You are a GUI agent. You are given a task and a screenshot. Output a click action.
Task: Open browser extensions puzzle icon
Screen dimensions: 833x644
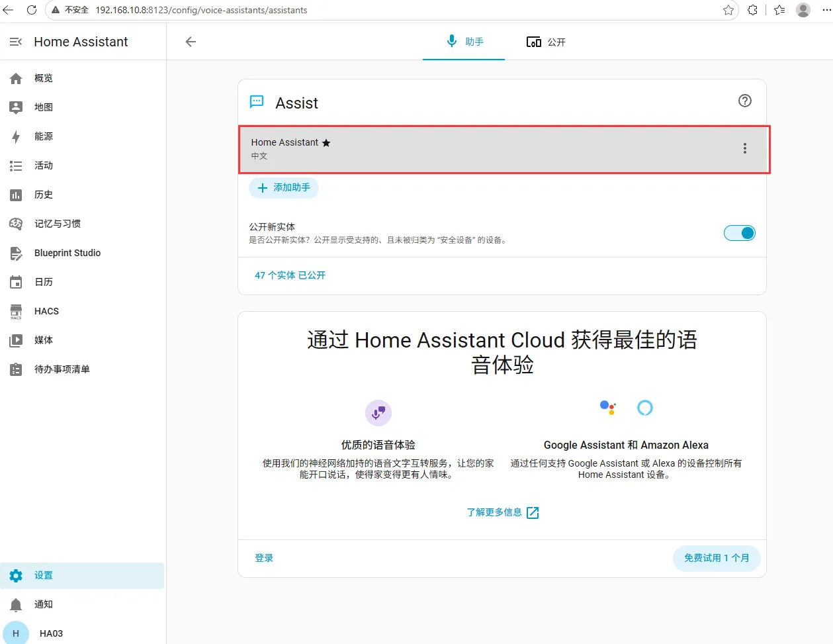(x=753, y=10)
